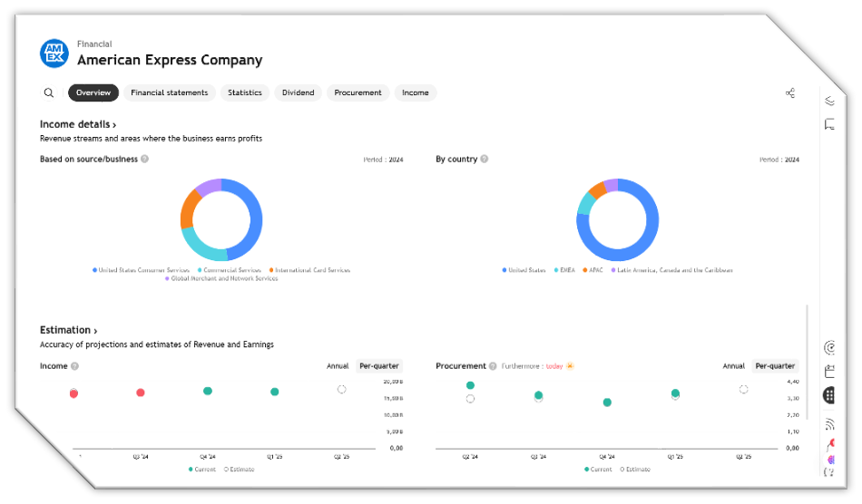This screenshot has width=862, height=504.
Task: Open Estimation section link
Action: click(x=69, y=330)
